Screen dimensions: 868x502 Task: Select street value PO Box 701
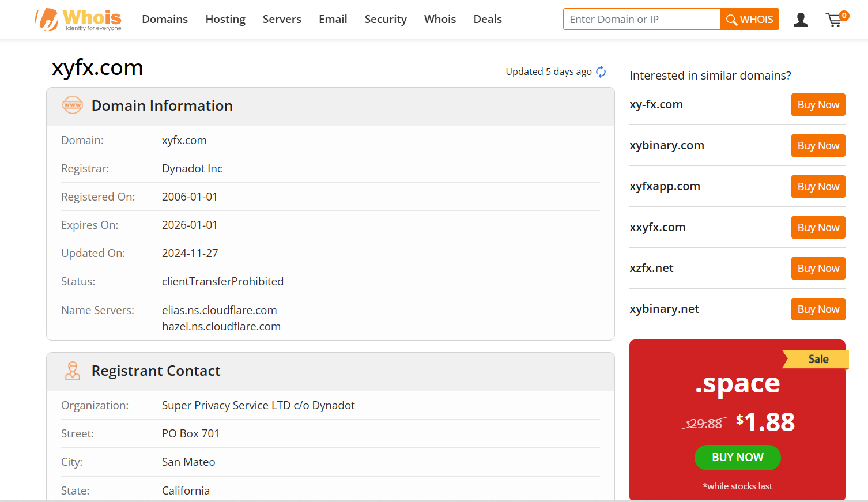[190, 433]
